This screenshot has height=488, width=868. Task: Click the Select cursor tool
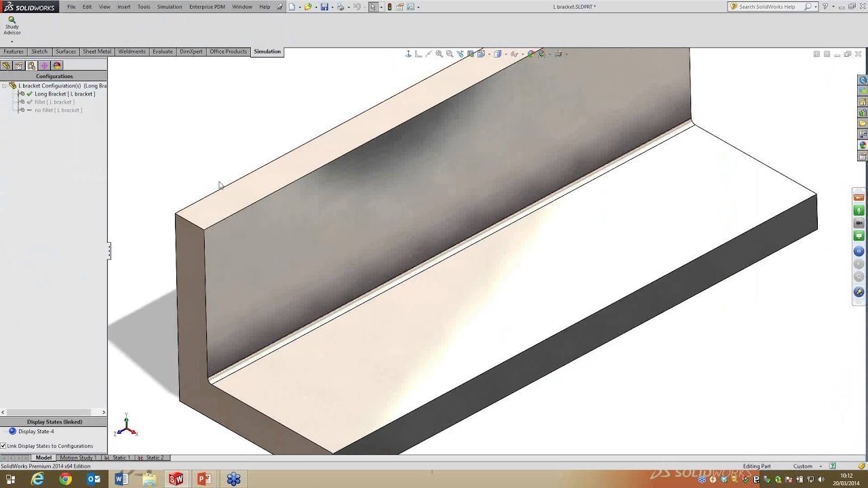(373, 7)
